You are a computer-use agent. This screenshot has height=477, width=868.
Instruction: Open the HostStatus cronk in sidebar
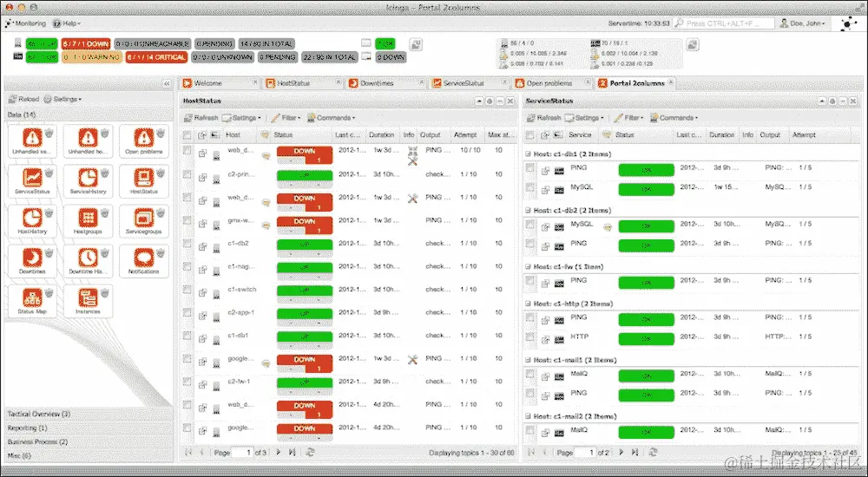(x=143, y=177)
